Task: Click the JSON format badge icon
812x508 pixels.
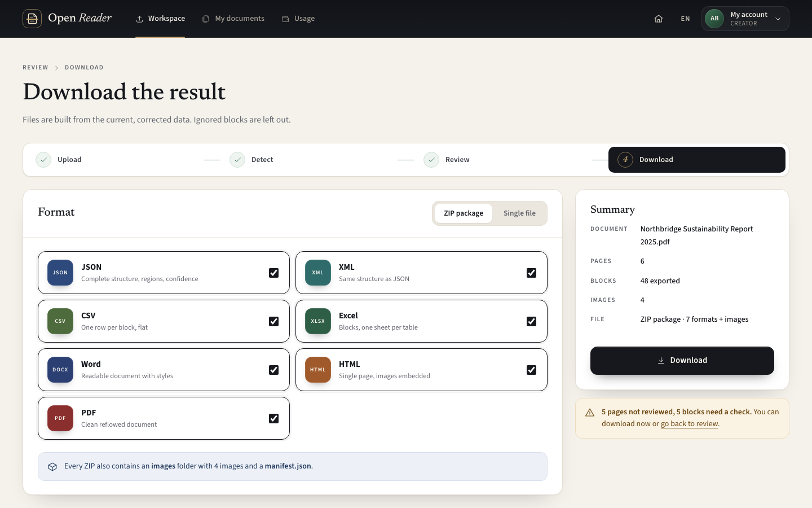Action: (60, 273)
